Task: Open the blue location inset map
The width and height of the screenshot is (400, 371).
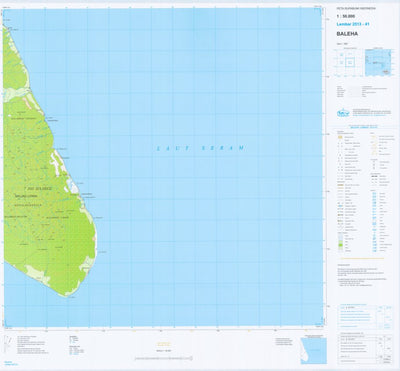Action: click(378, 62)
